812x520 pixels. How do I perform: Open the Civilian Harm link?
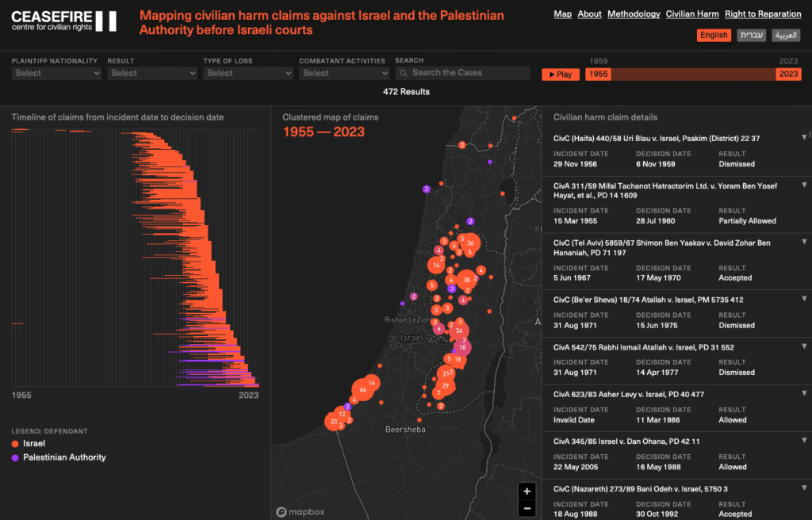point(692,14)
